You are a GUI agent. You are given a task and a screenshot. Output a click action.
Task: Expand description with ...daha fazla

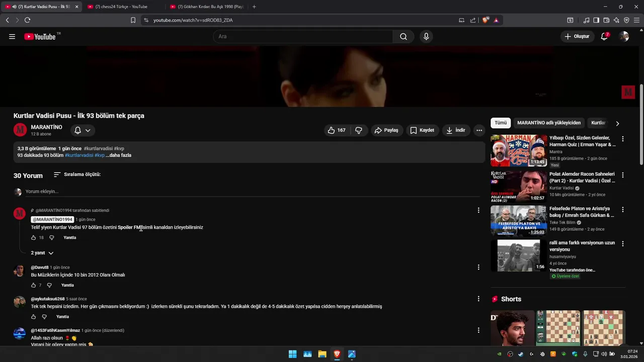(119, 155)
